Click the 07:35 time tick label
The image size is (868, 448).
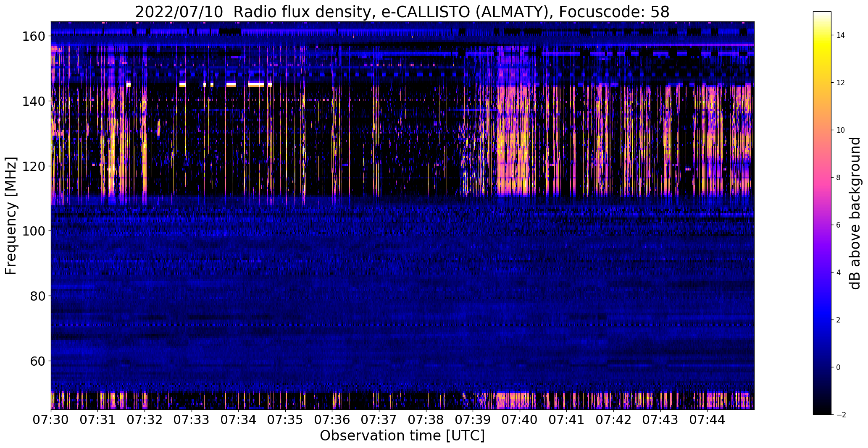click(x=286, y=420)
